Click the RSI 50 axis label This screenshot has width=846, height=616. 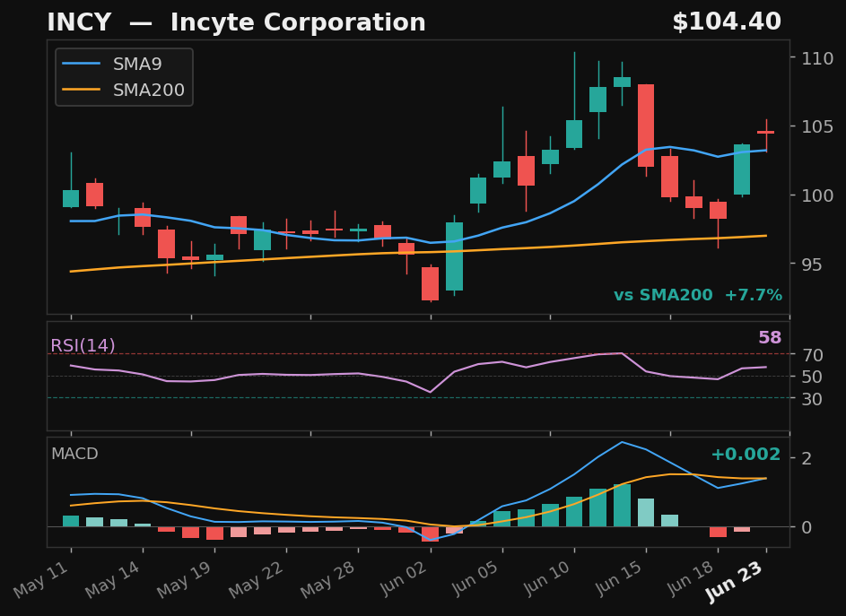812,377
